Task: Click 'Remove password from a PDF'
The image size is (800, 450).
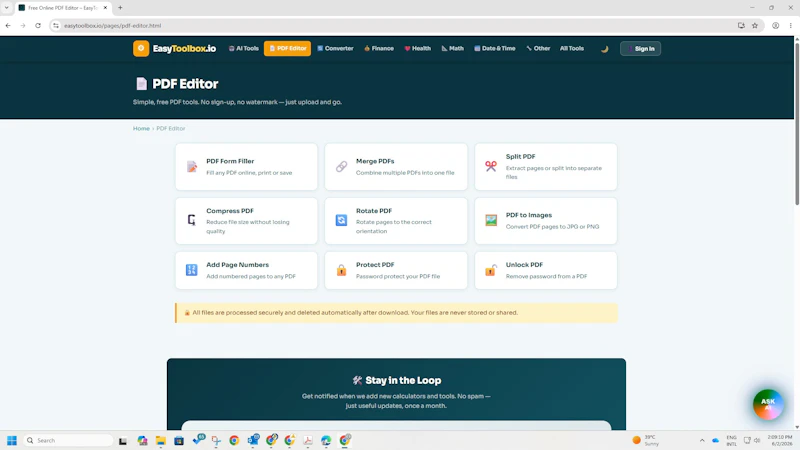Action: coord(546,277)
